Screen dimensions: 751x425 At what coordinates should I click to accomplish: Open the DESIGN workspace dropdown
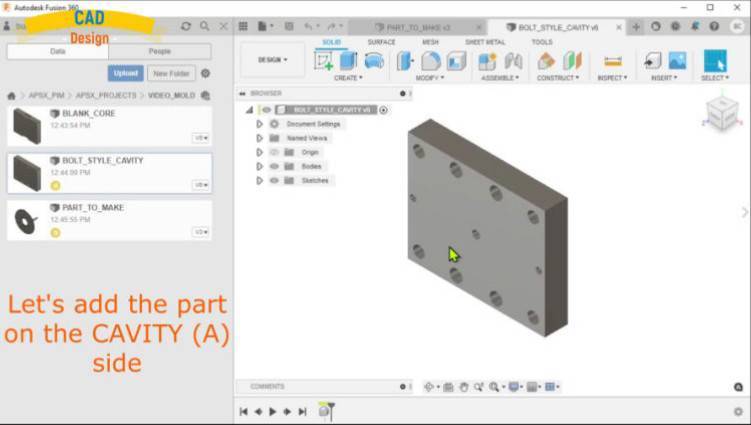(x=272, y=60)
